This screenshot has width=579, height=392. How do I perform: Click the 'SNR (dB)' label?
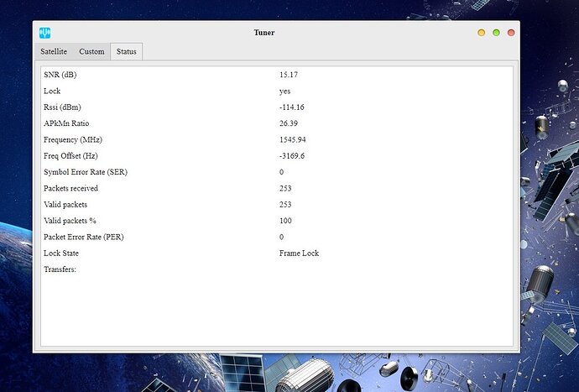pyautogui.click(x=60, y=75)
